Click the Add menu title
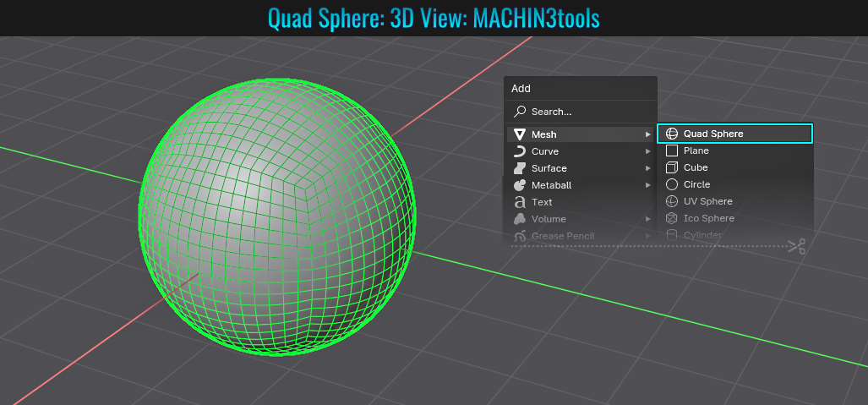 [521, 89]
